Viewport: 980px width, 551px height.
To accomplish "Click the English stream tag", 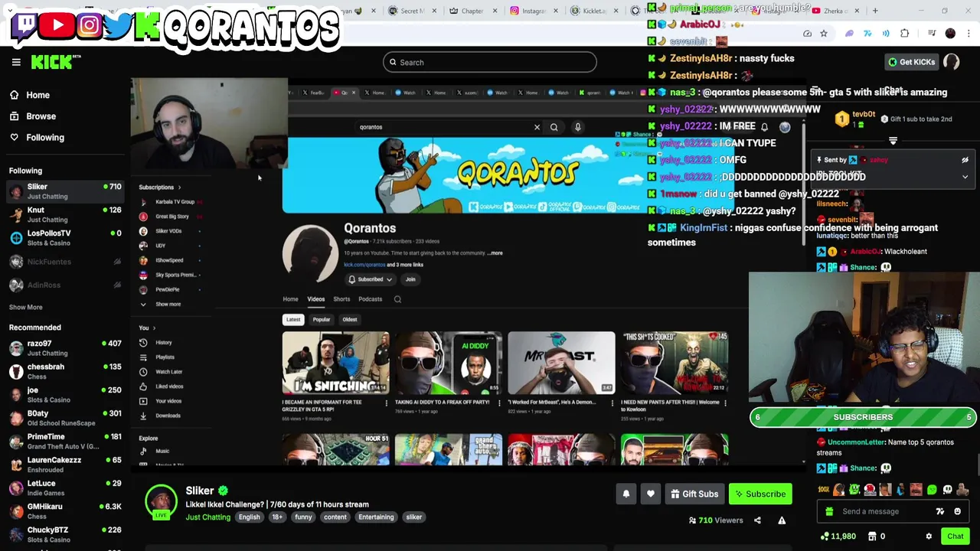I will pyautogui.click(x=249, y=517).
